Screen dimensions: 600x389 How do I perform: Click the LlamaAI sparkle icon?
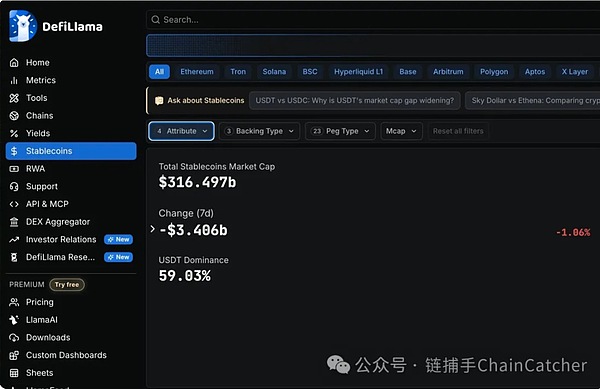click(x=14, y=320)
